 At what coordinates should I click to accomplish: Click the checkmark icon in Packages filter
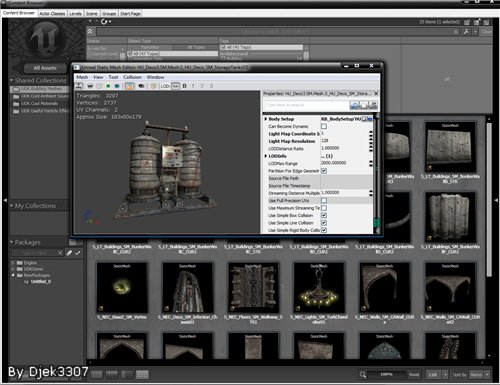pyautogui.click(x=78, y=253)
